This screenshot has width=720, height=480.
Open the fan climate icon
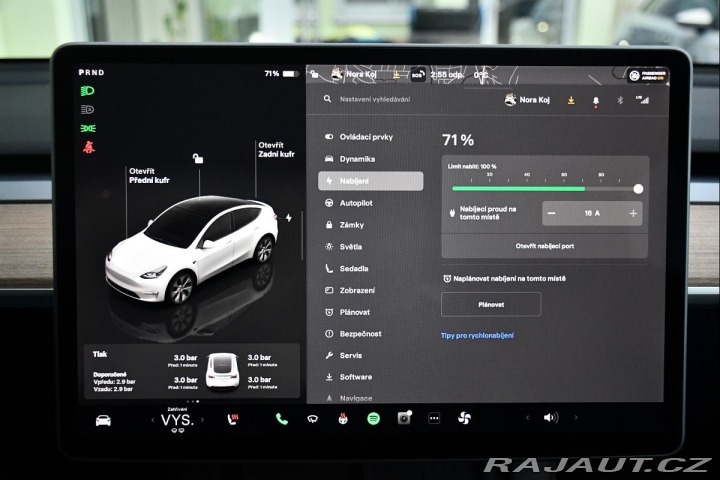tap(464, 418)
